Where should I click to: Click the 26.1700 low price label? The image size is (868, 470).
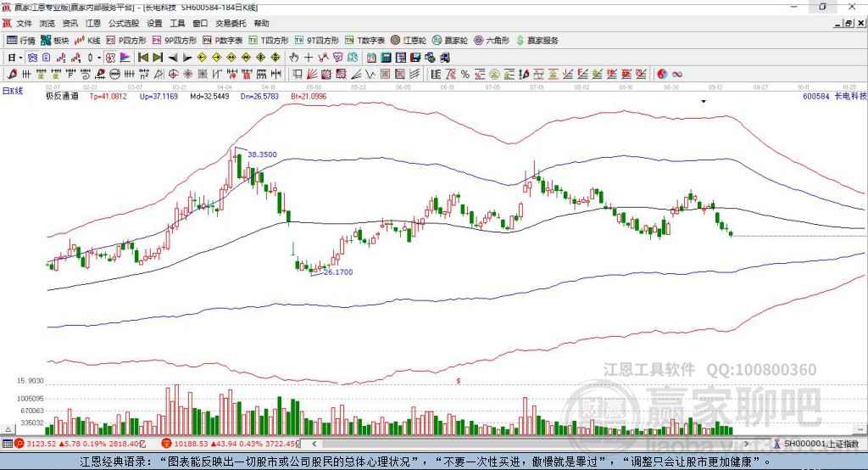(x=338, y=272)
